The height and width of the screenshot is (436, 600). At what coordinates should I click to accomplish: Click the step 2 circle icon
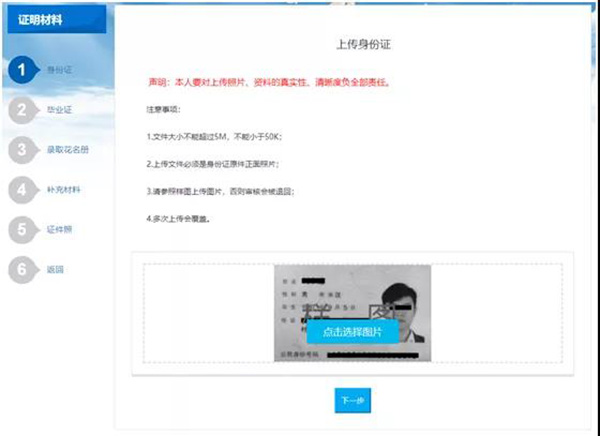pyautogui.click(x=22, y=110)
